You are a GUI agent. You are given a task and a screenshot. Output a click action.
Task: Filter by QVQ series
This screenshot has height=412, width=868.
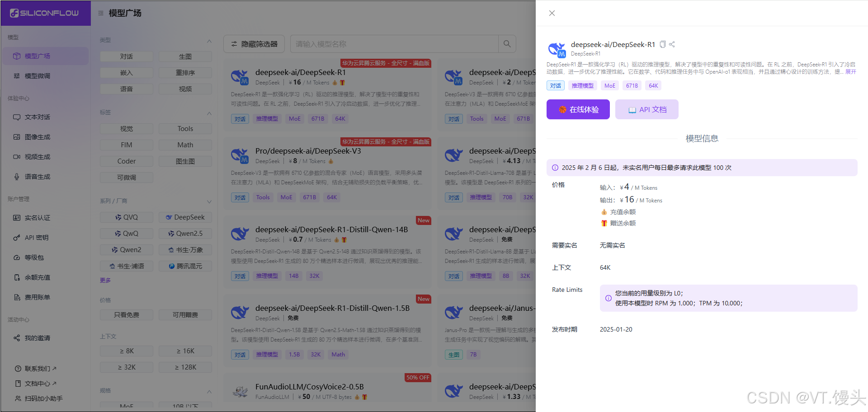[127, 217]
